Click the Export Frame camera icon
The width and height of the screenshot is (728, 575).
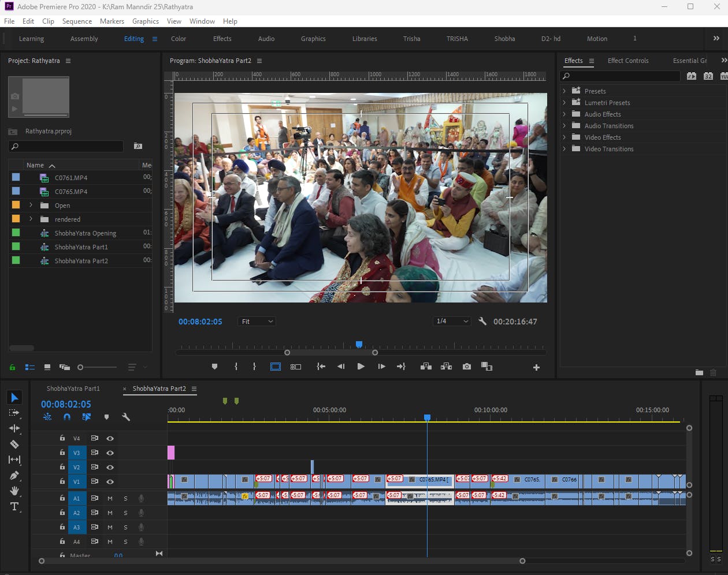pos(467,367)
